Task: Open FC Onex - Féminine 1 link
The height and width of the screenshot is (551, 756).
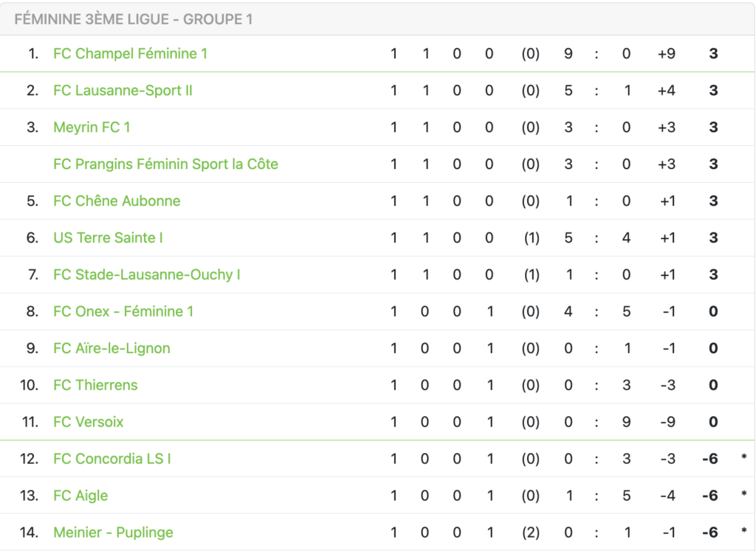Action: coord(123,311)
